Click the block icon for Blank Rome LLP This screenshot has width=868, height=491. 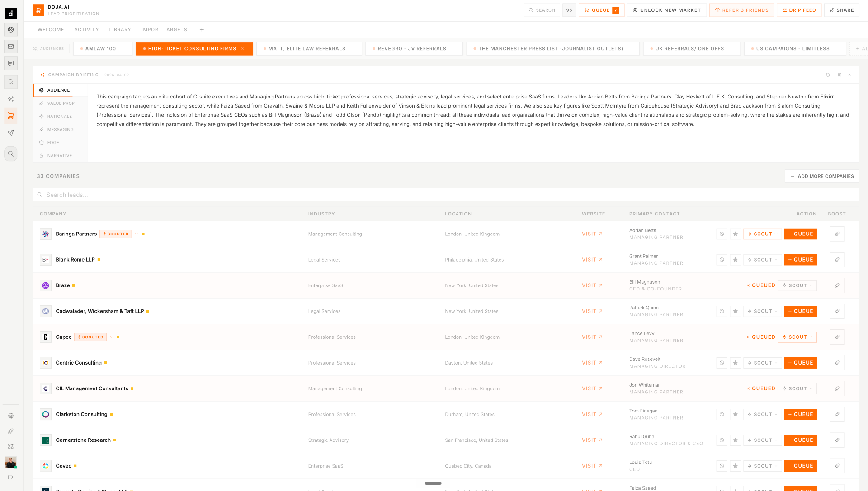(722, 260)
